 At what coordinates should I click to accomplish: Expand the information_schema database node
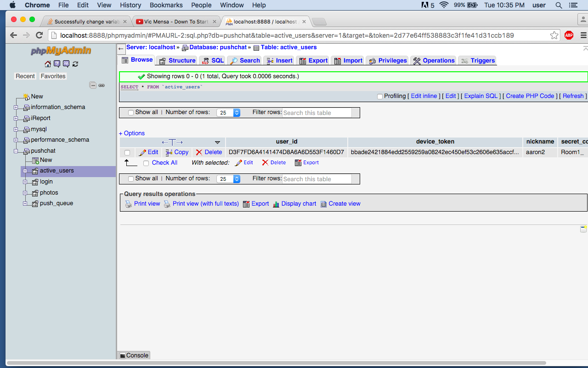click(x=16, y=107)
